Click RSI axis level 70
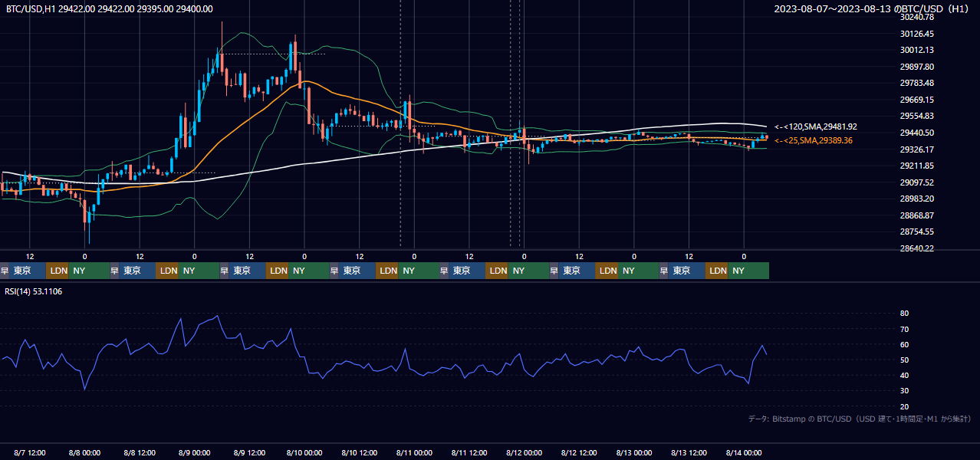 (904, 329)
